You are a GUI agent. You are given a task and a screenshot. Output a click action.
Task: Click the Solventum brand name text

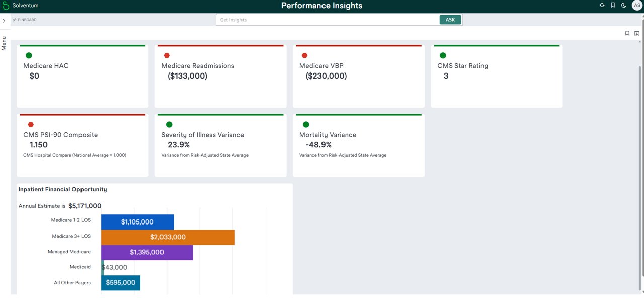pos(25,5)
